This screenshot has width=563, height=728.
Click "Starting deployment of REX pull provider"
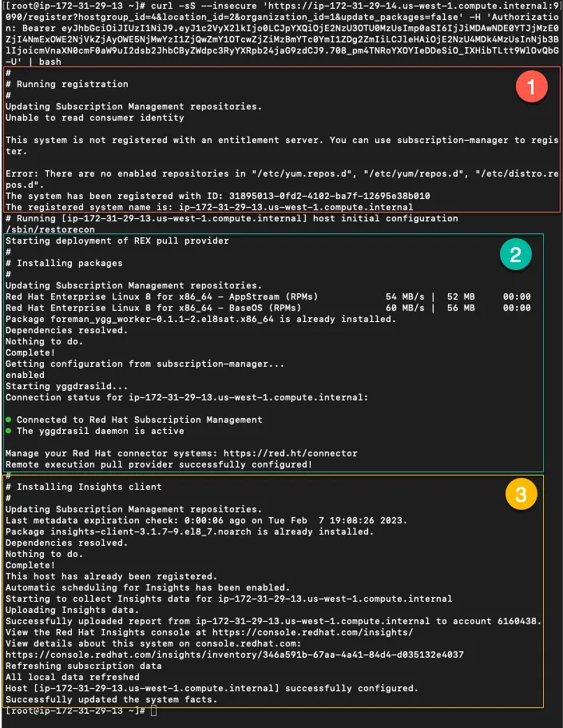click(x=117, y=241)
